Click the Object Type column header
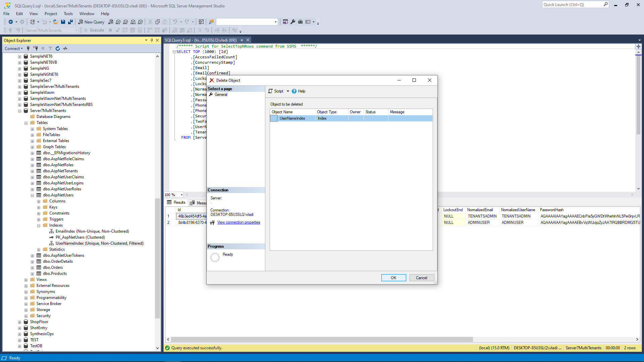644x362 pixels. pyautogui.click(x=332, y=112)
